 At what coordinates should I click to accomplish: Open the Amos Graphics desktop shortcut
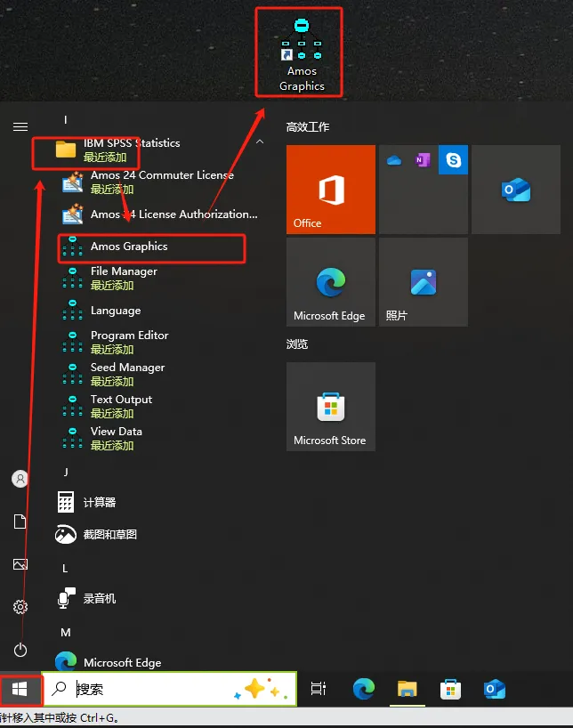point(302,55)
